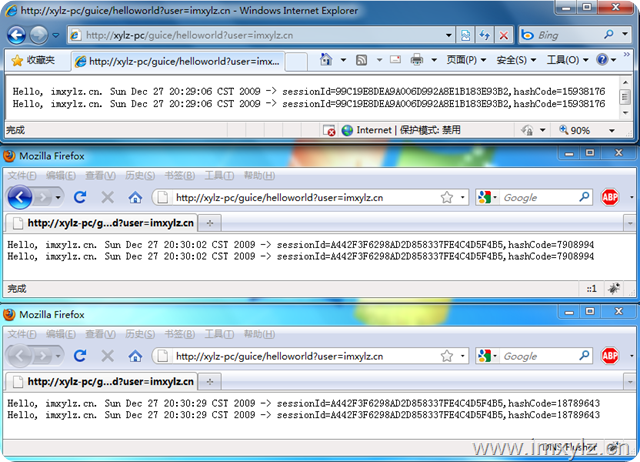This screenshot has width=640, height=462.
Task: Open 帮助(H) menu in bottom Firefox window
Action: coord(259,334)
